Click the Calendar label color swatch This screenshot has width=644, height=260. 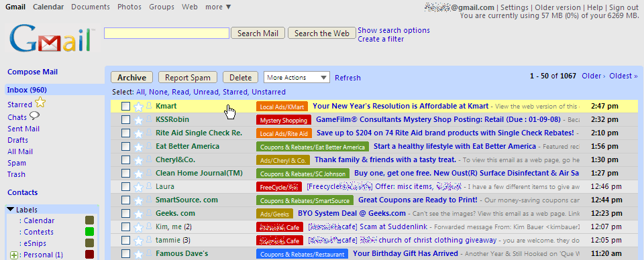click(89, 220)
